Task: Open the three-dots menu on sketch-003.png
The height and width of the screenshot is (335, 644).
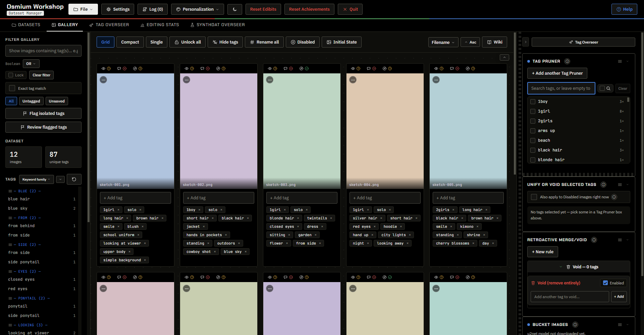Action: click(x=270, y=80)
